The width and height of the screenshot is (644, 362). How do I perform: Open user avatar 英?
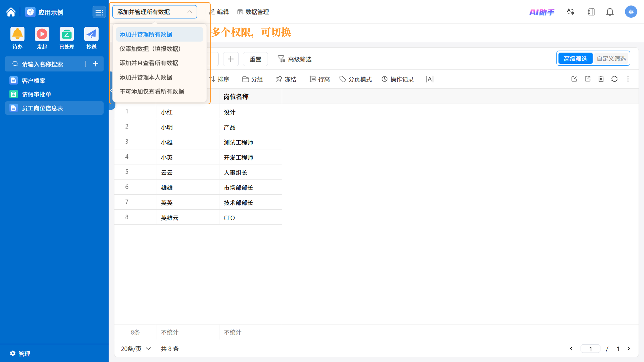[x=631, y=12]
